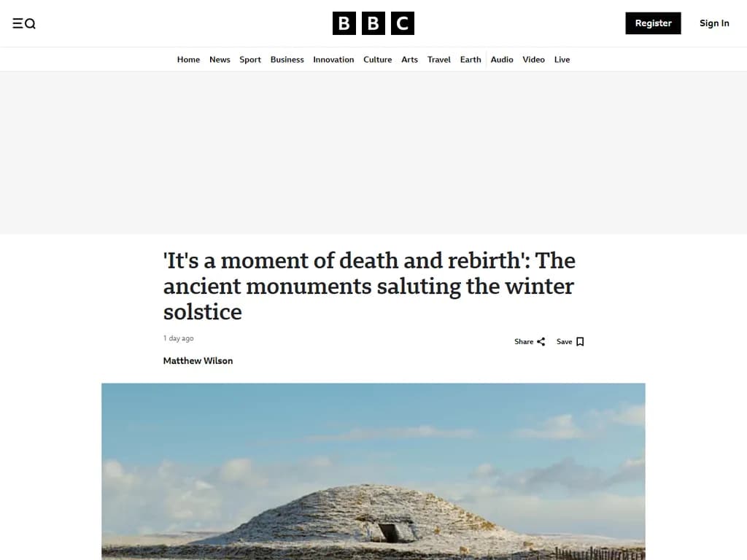Open the Travel section

pos(438,60)
